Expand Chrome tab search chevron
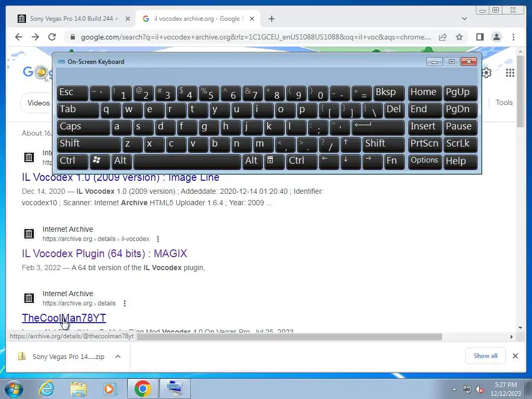 [464, 19]
